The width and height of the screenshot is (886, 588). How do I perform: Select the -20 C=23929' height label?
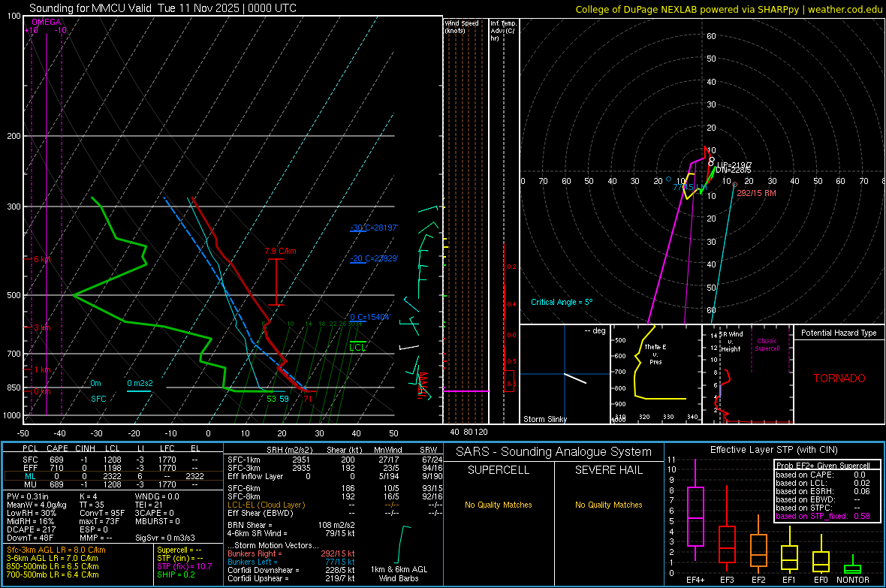coord(374,258)
